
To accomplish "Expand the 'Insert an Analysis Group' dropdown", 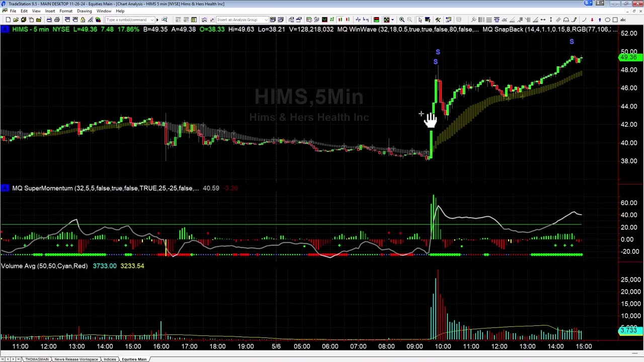I will pyautogui.click(x=266, y=20).
